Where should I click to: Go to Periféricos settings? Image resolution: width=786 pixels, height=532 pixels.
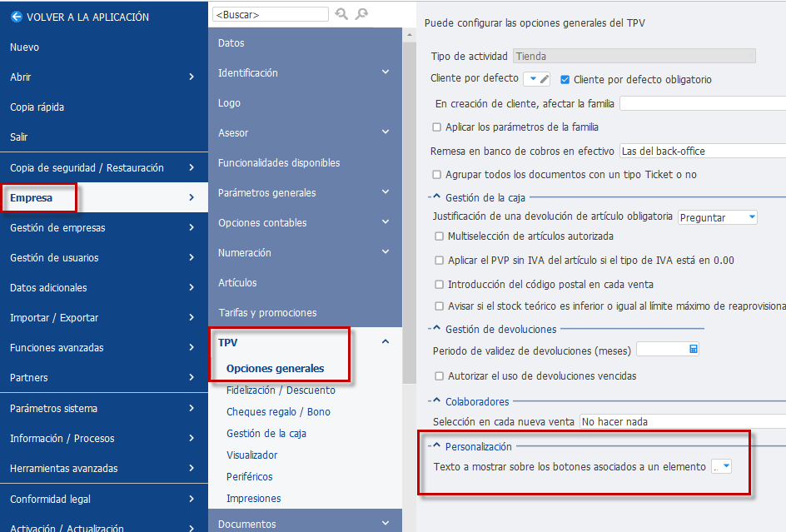pyautogui.click(x=249, y=477)
